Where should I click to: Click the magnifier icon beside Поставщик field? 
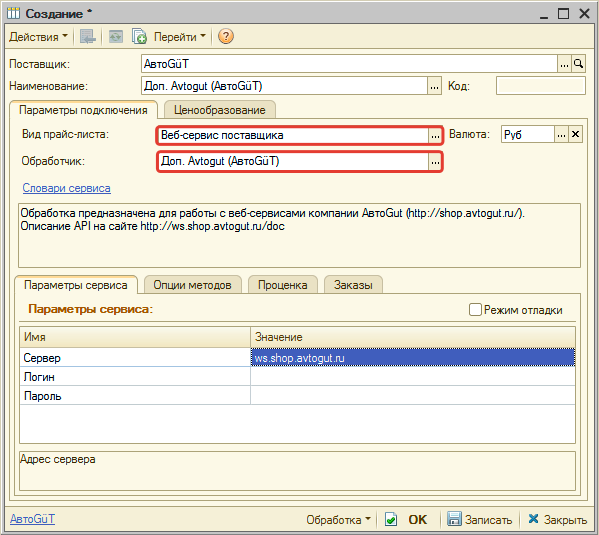(578, 64)
